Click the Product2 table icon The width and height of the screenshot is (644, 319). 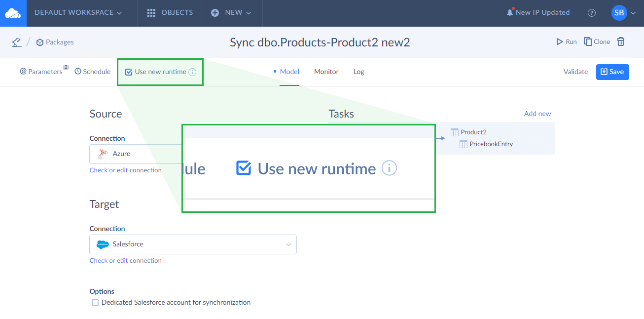click(x=455, y=132)
